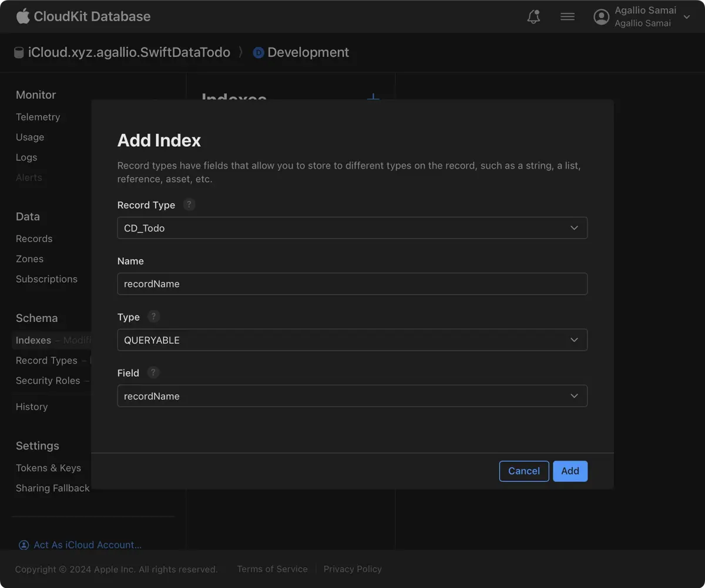This screenshot has height=588, width=705.
Task: Click the Act As iCloud Account icon
Action: point(23,545)
